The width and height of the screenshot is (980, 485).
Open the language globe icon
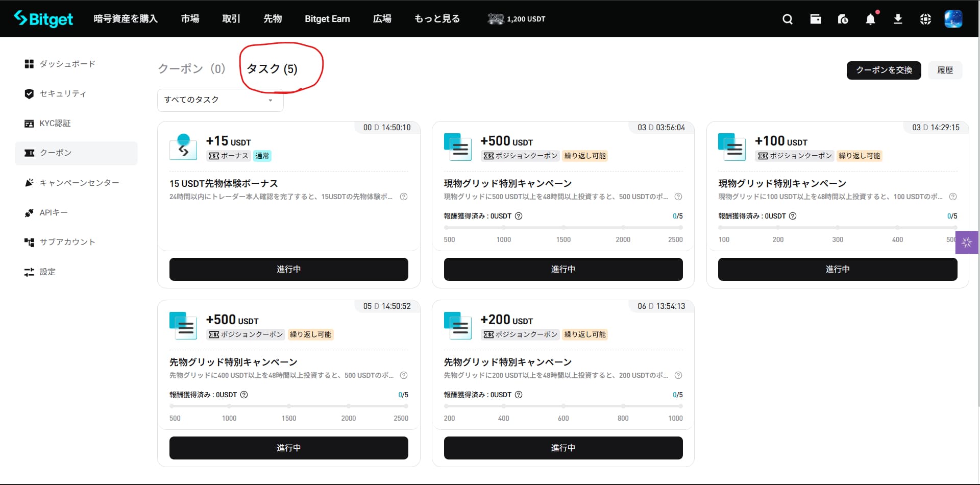pyautogui.click(x=925, y=19)
